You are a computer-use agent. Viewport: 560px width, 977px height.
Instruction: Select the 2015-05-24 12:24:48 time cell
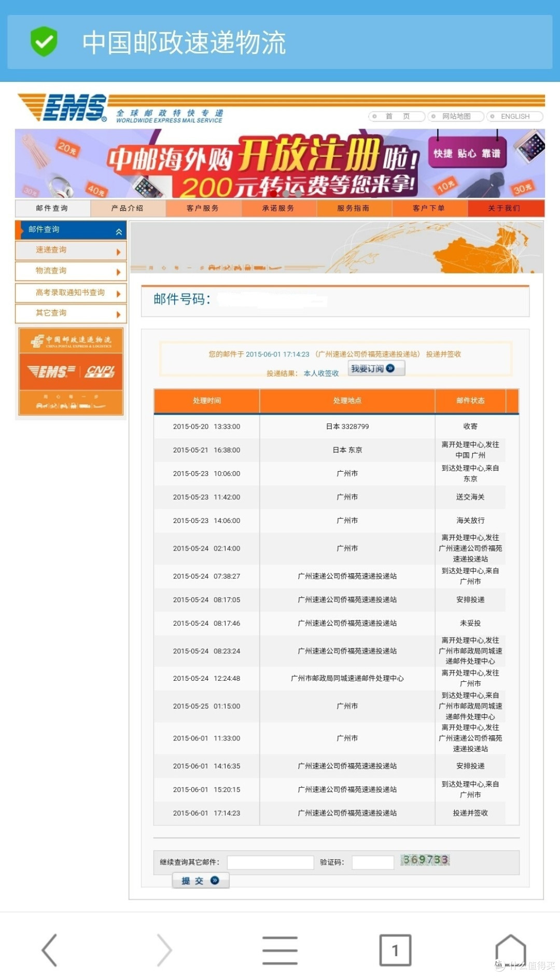pos(207,678)
